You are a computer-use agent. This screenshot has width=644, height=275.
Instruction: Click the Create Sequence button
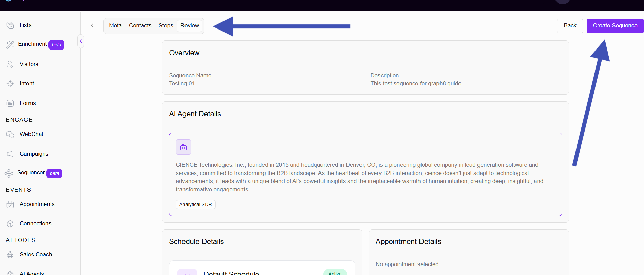[615, 26]
